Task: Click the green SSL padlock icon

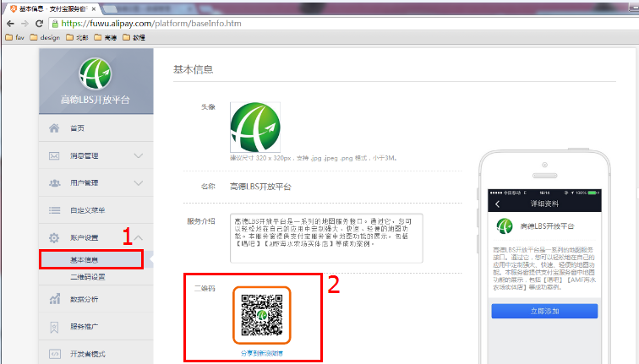Action: 55,24
